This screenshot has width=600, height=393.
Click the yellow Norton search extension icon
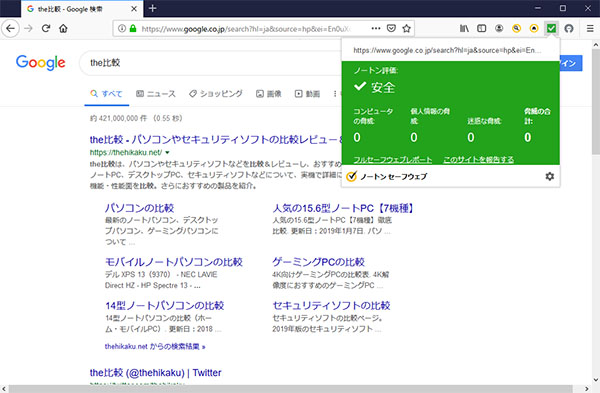point(517,28)
